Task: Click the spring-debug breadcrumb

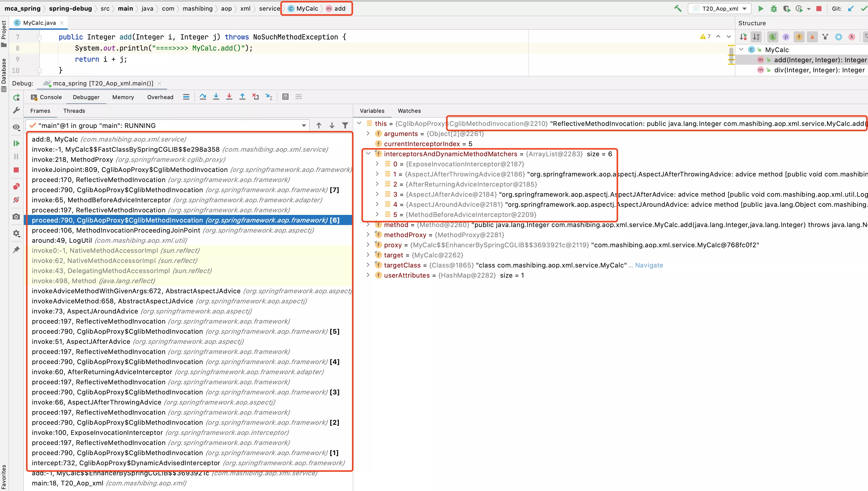Action: (71, 8)
